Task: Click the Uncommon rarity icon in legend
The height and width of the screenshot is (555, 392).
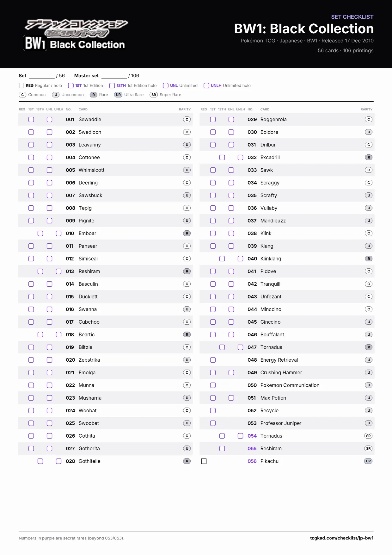Action: pos(56,95)
